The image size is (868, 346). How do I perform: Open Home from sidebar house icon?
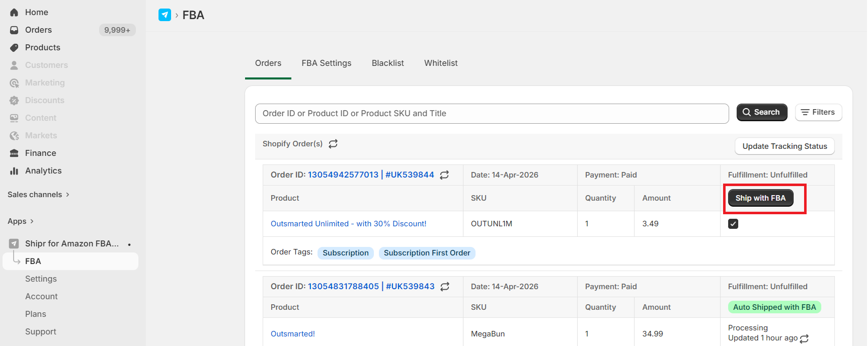pyautogui.click(x=14, y=12)
